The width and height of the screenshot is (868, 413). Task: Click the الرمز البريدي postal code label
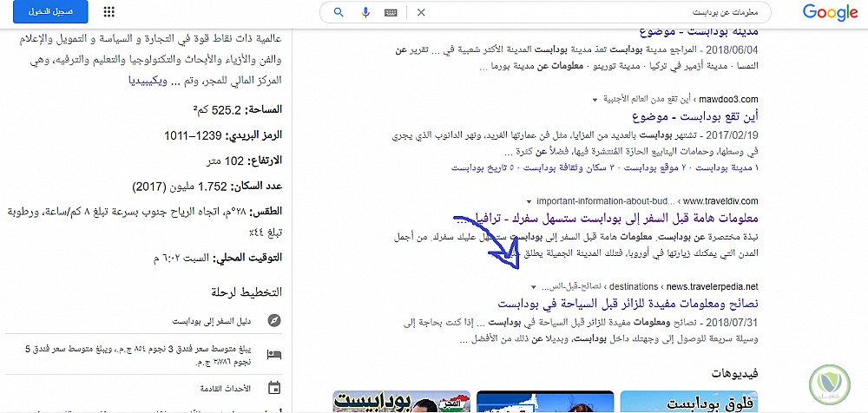[254, 135]
